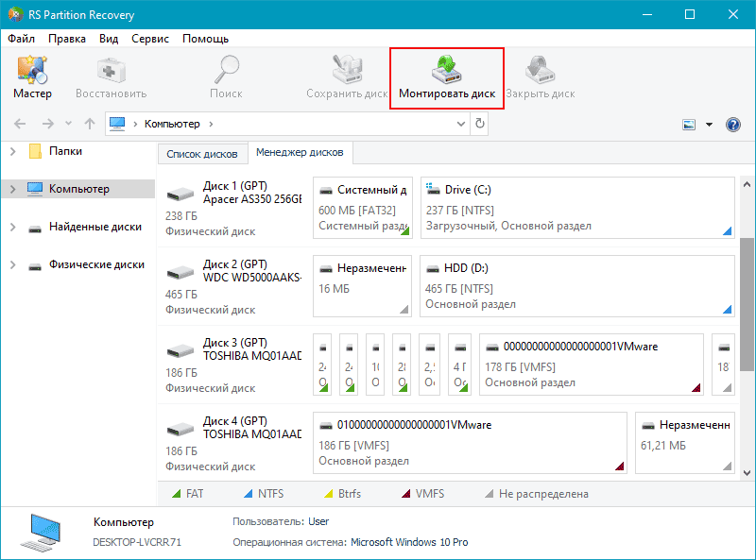The height and width of the screenshot is (560, 756).
Task: Select the Диск 2 WDC WD5000AAKS drive icon
Action: [x=180, y=273]
